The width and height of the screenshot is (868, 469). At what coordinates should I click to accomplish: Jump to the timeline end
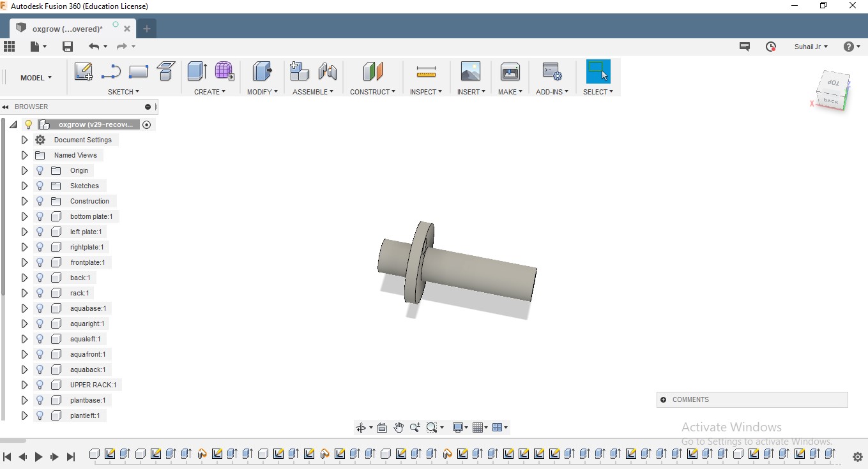click(71, 457)
